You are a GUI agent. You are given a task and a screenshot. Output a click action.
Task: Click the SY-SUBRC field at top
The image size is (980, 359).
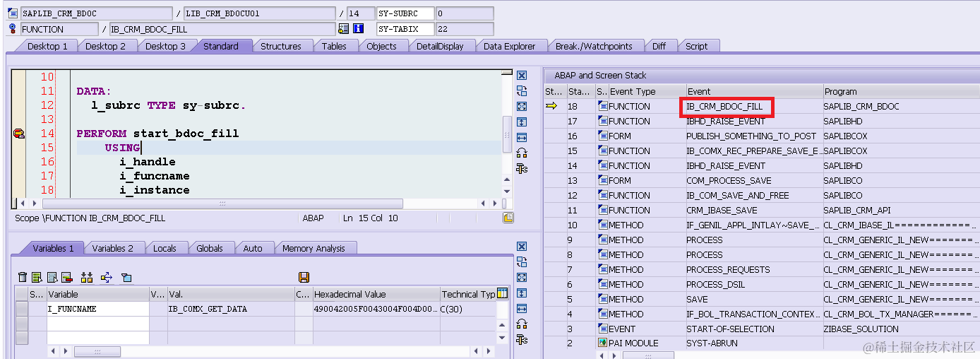tap(405, 13)
